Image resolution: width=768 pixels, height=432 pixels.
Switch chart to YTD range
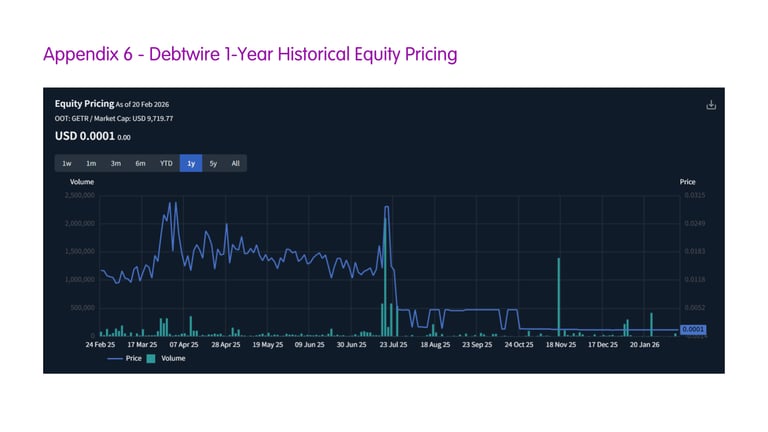166,163
